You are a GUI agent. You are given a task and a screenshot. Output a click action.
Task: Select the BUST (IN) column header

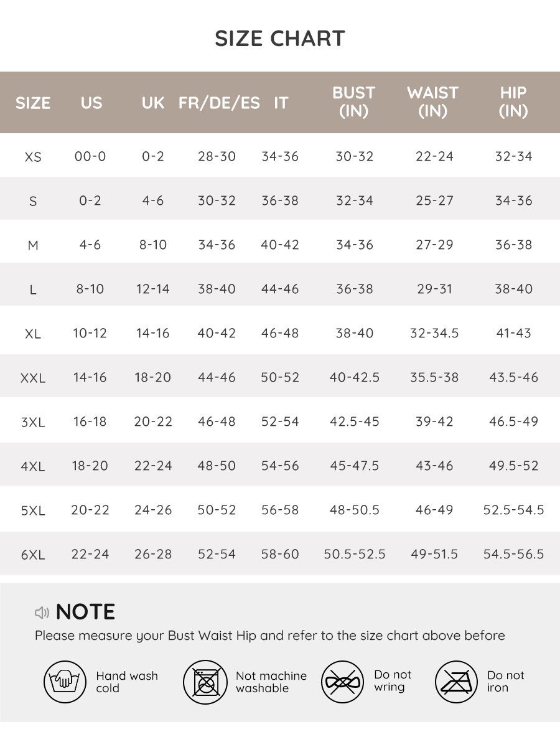[x=353, y=102]
